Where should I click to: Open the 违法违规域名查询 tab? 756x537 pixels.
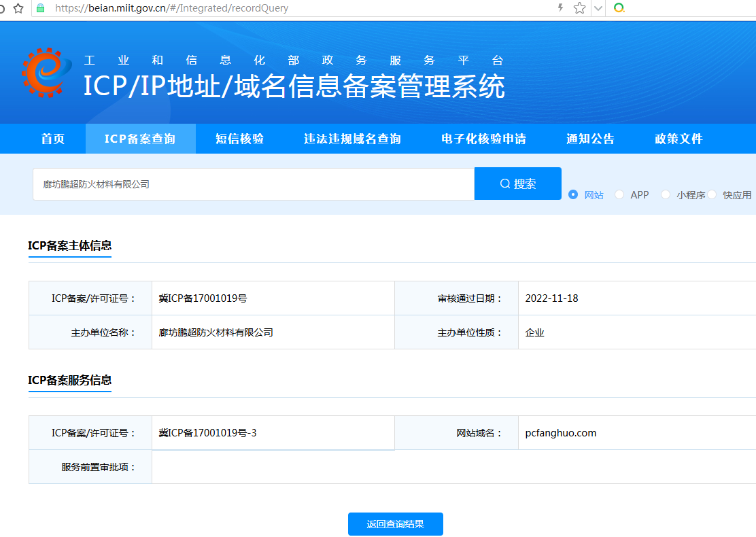[x=352, y=139]
